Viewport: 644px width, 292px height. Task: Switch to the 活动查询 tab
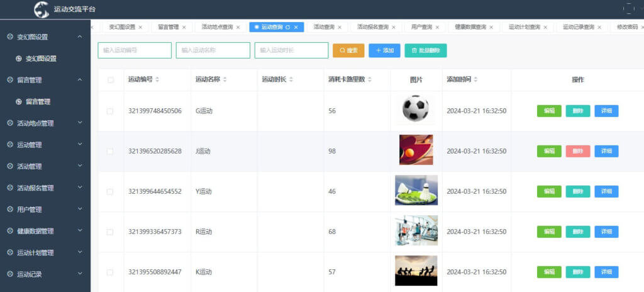[324, 27]
